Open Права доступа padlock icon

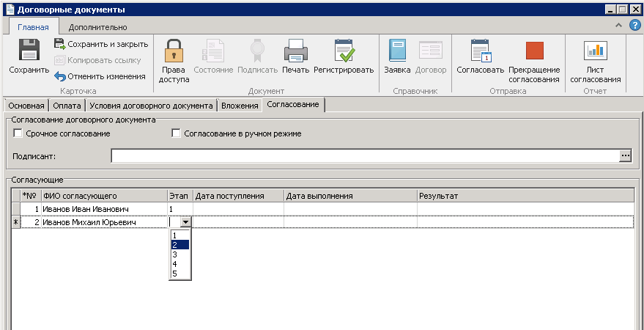[x=174, y=51]
